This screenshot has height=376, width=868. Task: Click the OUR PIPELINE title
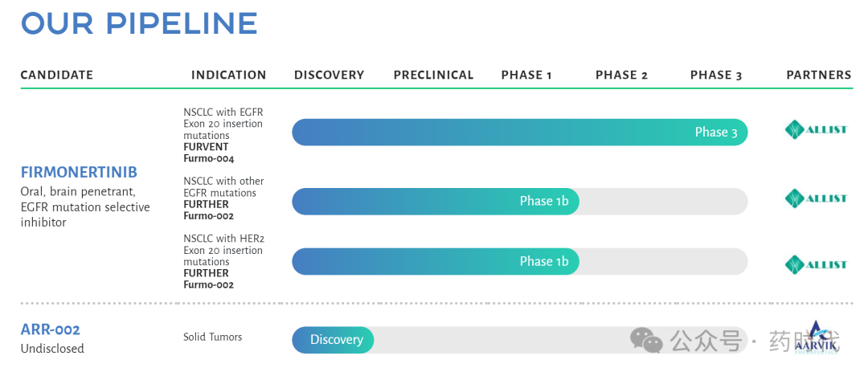(139, 23)
